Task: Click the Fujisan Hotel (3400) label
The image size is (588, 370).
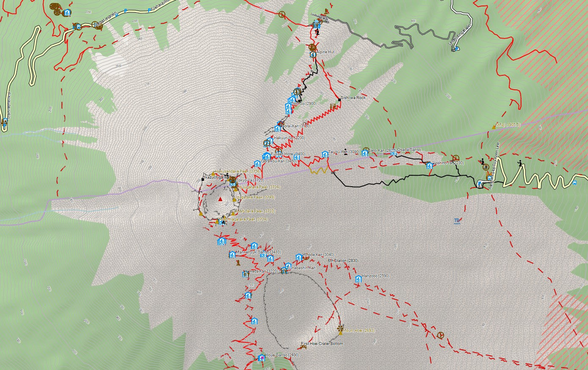Action: [288, 154]
